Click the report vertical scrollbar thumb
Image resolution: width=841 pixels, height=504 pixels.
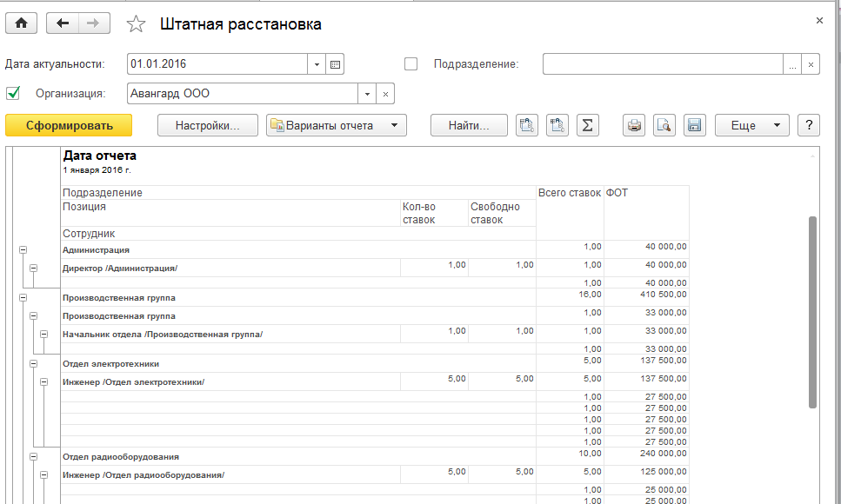pos(812,313)
